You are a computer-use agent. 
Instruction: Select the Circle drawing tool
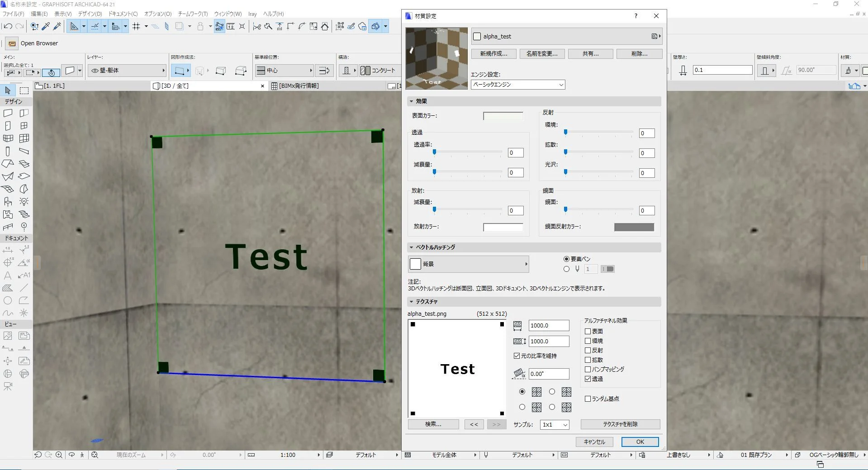coord(8,300)
